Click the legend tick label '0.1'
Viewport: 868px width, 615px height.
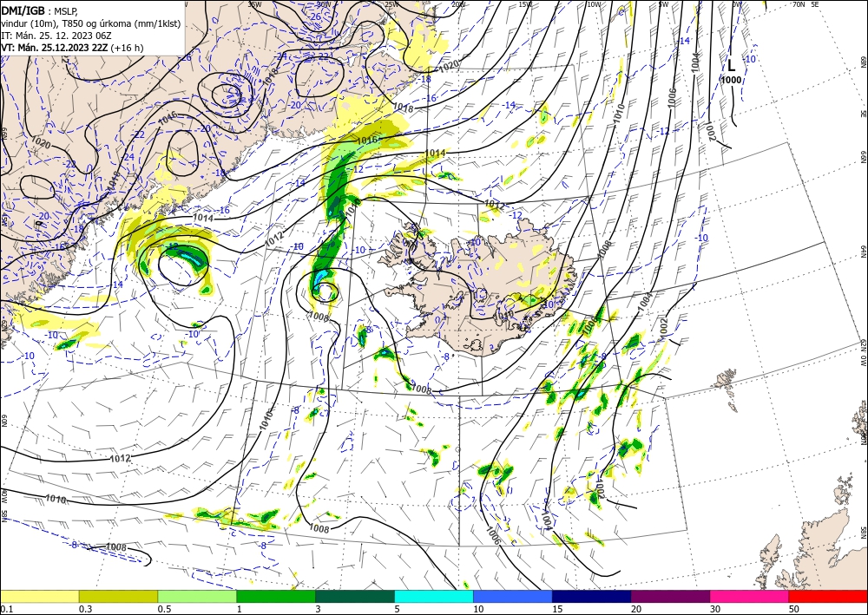pyautogui.click(x=7, y=609)
